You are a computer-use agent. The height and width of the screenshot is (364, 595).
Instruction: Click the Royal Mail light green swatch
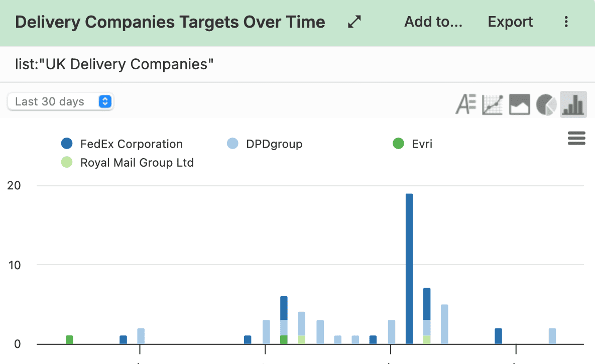67,162
